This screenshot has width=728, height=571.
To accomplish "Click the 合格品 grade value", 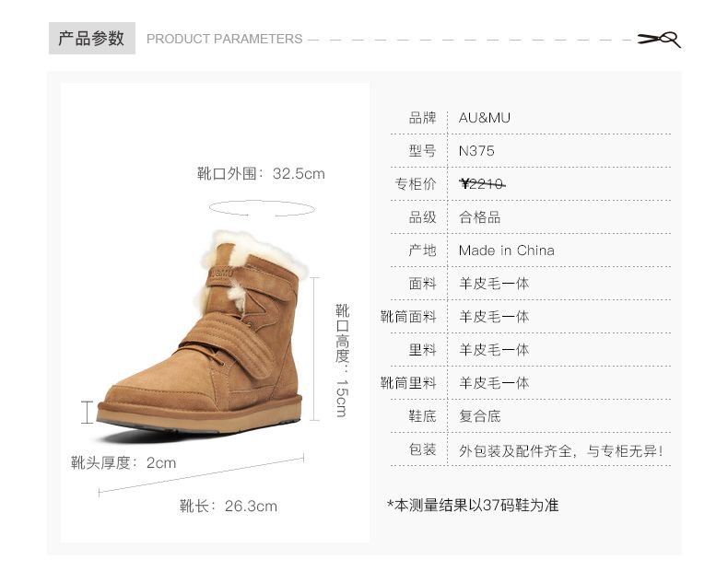I will pyautogui.click(x=479, y=217).
